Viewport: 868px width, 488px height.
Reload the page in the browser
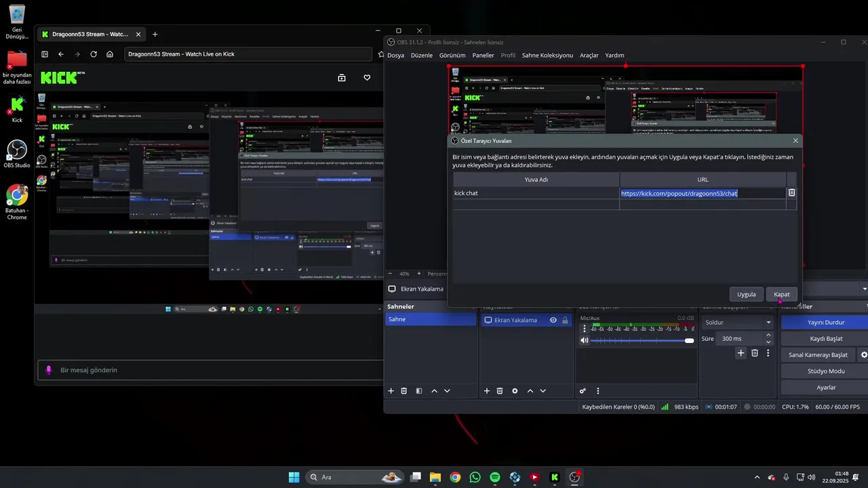coord(94,54)
